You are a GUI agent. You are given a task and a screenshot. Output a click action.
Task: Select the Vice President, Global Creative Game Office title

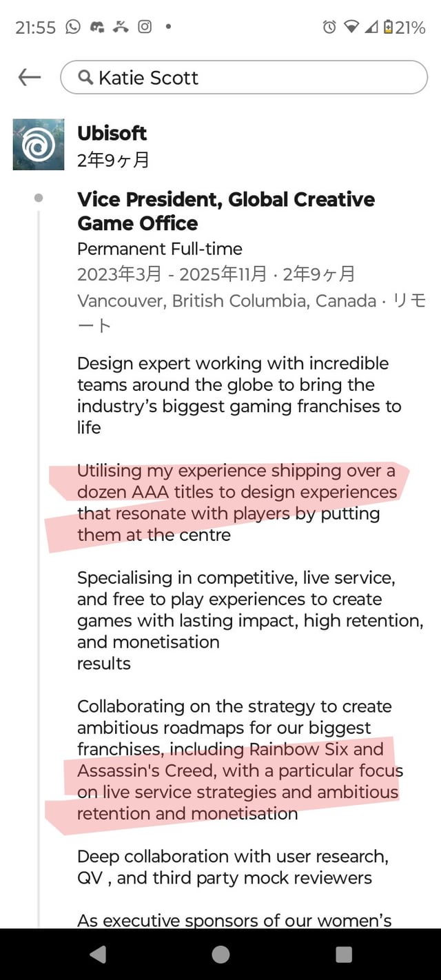click(x=226, y=211)
